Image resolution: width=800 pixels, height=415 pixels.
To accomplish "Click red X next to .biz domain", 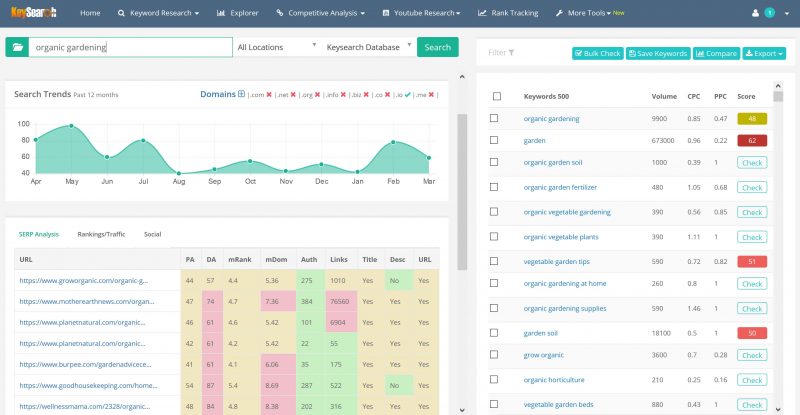I will click(366, 94).
